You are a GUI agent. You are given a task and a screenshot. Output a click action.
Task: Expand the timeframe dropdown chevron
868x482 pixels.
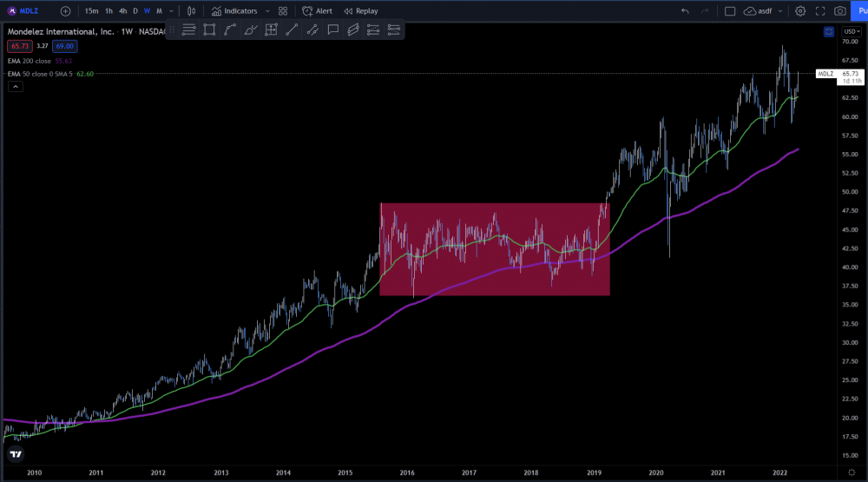(171, 11)
